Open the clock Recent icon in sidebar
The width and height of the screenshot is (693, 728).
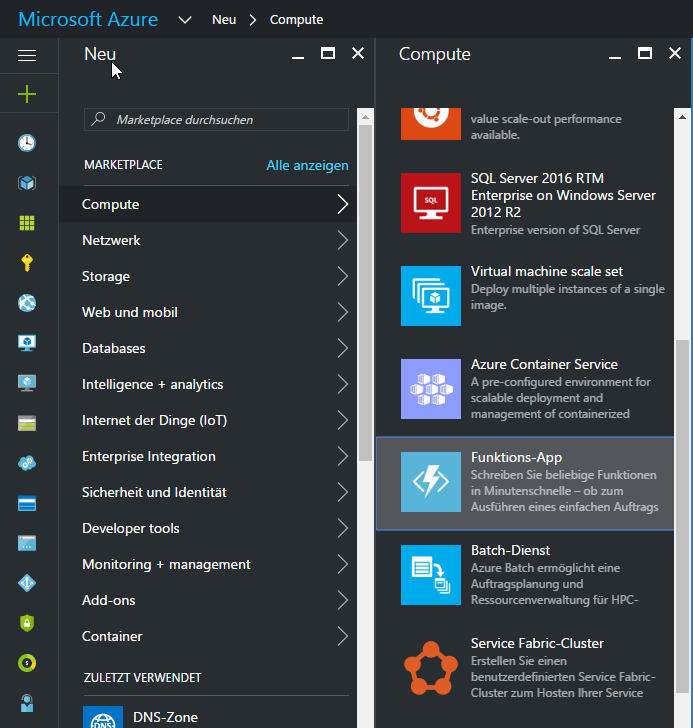click(27, 143)
